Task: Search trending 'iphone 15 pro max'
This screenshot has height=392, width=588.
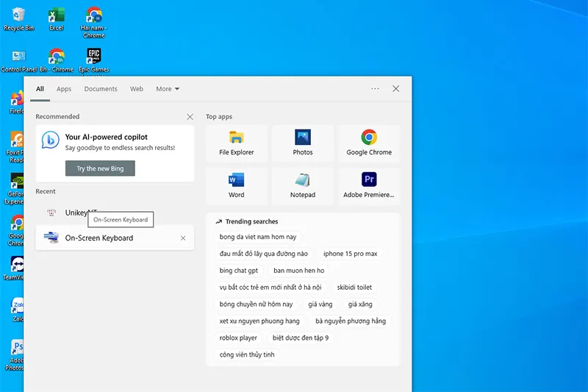Action: (351, 254)
